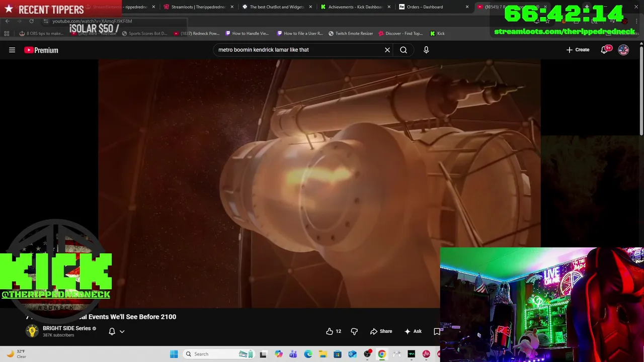This screenshot has height=362, width=644.
Task: Open Sports Scores Bot bookmark
Action: (145, 34)
